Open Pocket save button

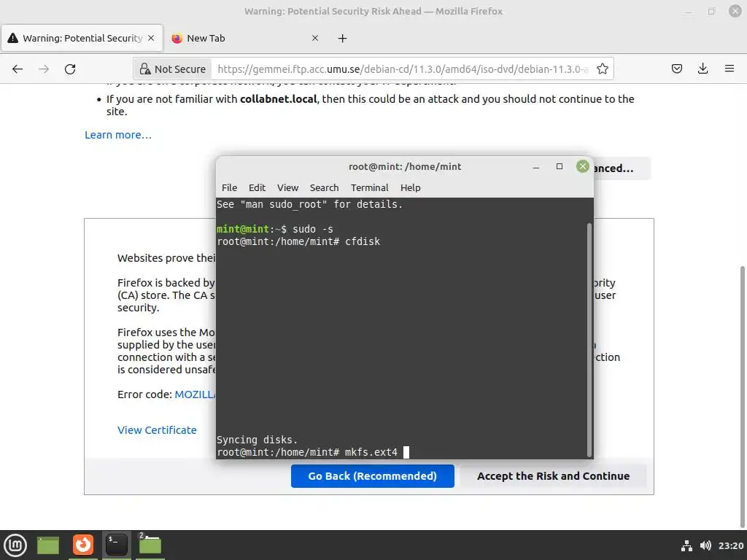tap(676, 69)
